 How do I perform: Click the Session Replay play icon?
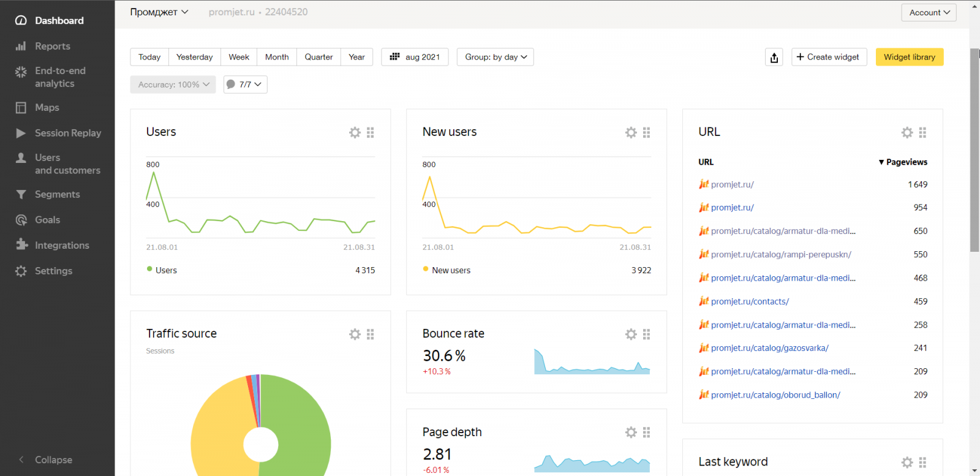coord(21,133)
